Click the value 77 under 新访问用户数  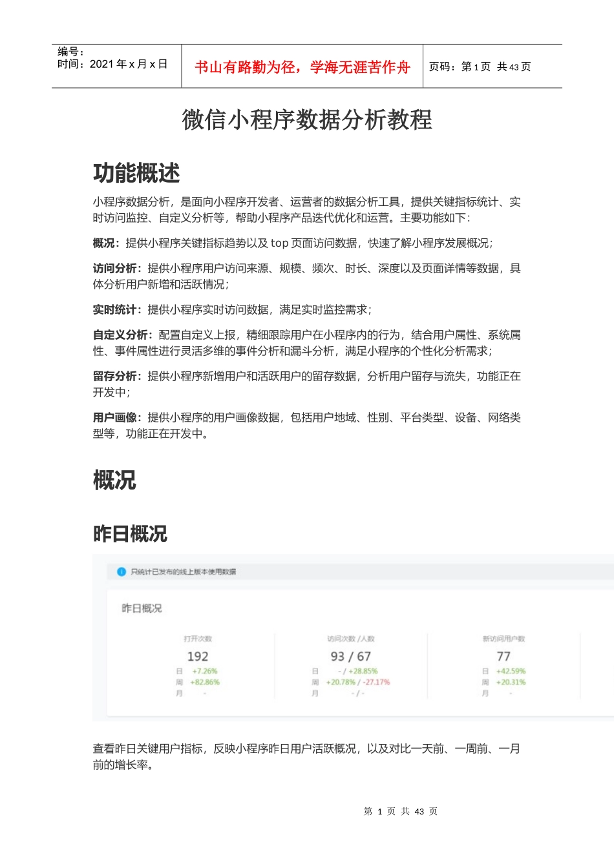pyautogui.click(x=503, y=656)
